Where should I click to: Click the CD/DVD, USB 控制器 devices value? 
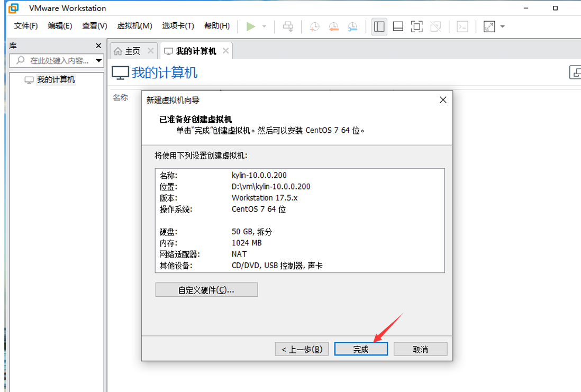click(x=277, y=266)
